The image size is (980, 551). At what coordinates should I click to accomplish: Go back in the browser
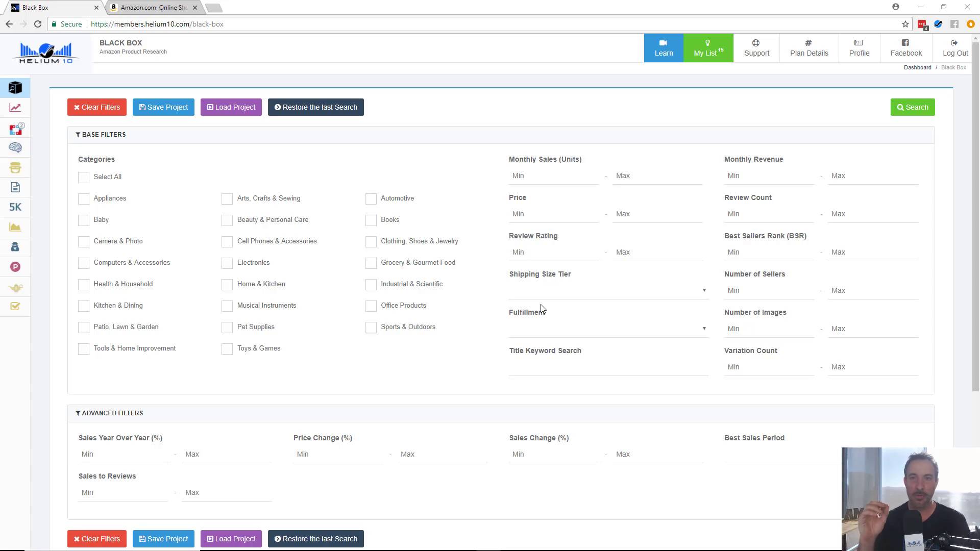click(x=9, y=24)
